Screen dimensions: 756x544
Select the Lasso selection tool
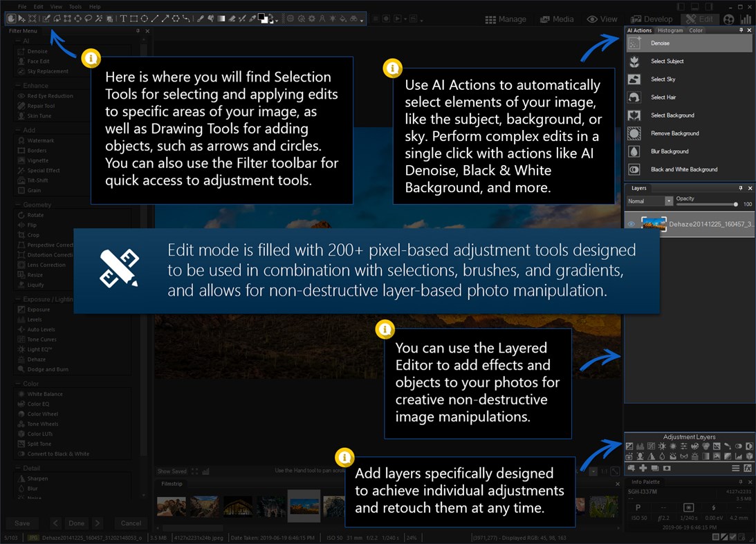click(89, 19)
